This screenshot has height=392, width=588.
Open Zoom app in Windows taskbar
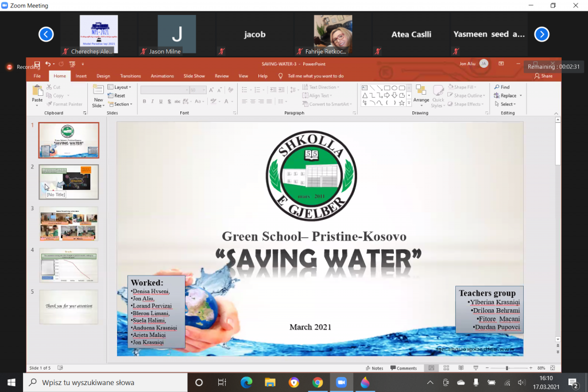[341, 382]
